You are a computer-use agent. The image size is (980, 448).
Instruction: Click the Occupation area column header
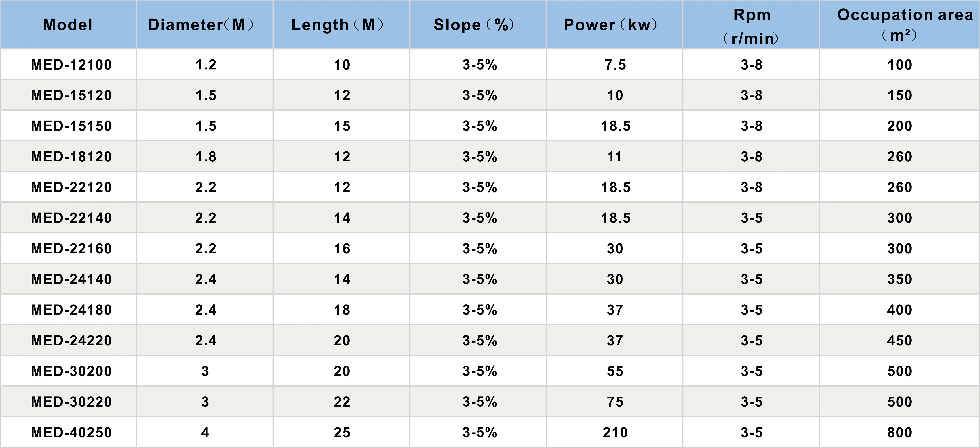click(x=899, y=24)
